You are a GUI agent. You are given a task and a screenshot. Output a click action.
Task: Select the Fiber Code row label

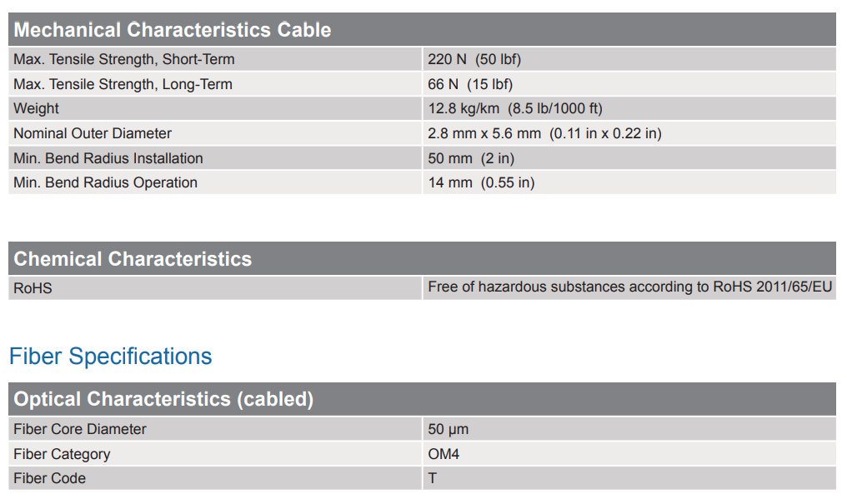click(x=49, y=478)
